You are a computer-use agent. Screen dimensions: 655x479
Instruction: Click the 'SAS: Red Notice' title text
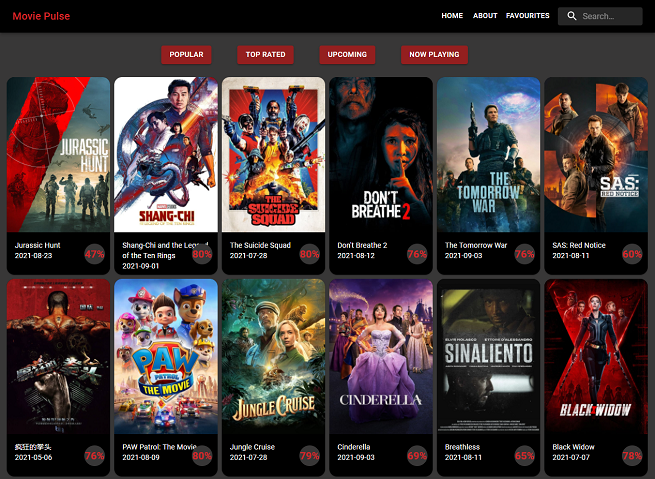click(579, 245)
